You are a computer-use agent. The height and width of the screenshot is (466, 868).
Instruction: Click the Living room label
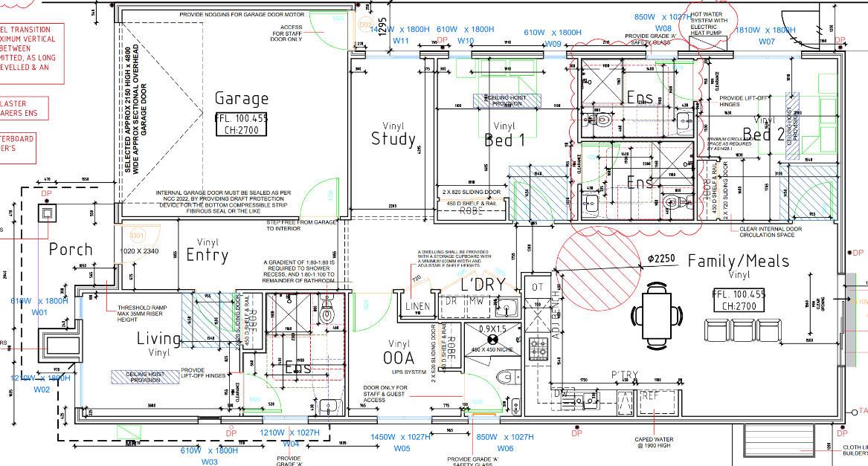point(159,339)
